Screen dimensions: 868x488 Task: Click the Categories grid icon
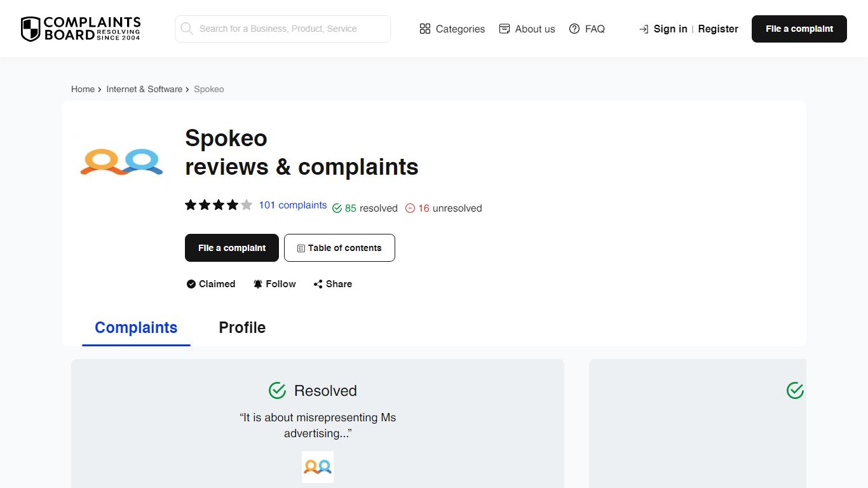coord(425,29)
